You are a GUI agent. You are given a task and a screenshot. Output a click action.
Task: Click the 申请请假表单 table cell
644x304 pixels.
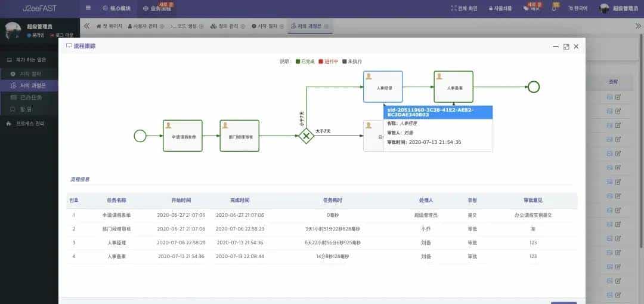[117, 215]
